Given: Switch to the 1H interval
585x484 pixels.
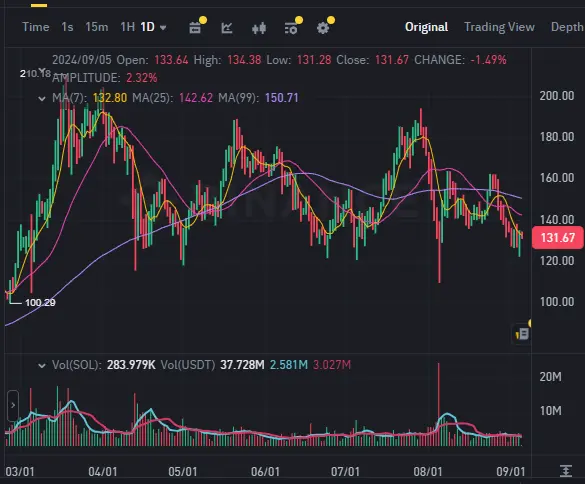Looking at the screenshot, I should (x=127, y=27).
